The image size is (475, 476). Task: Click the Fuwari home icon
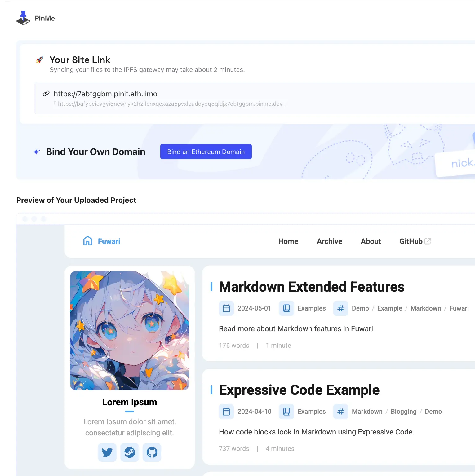coord(88,241)
